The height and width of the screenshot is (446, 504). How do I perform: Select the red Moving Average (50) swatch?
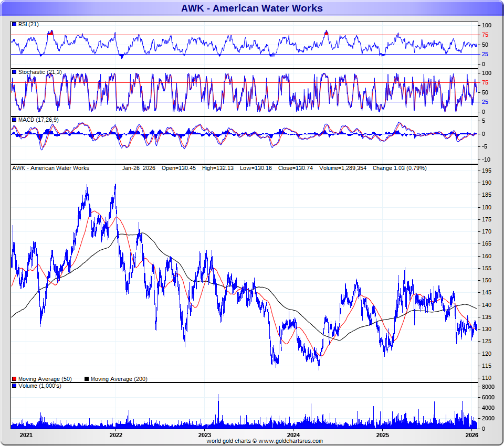point(14,379)
